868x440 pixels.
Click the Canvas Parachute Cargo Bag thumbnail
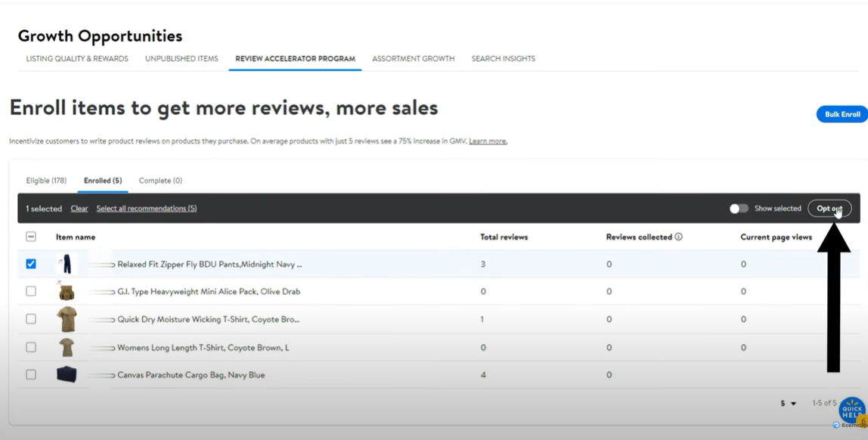pyautogui.click(x=67, y=375)
